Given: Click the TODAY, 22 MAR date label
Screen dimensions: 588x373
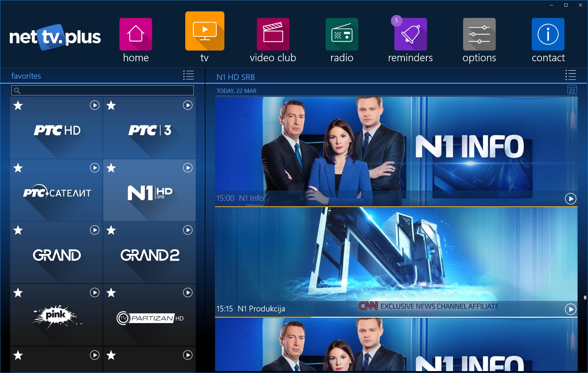Looking at the screenshot, I should (236, 91).
